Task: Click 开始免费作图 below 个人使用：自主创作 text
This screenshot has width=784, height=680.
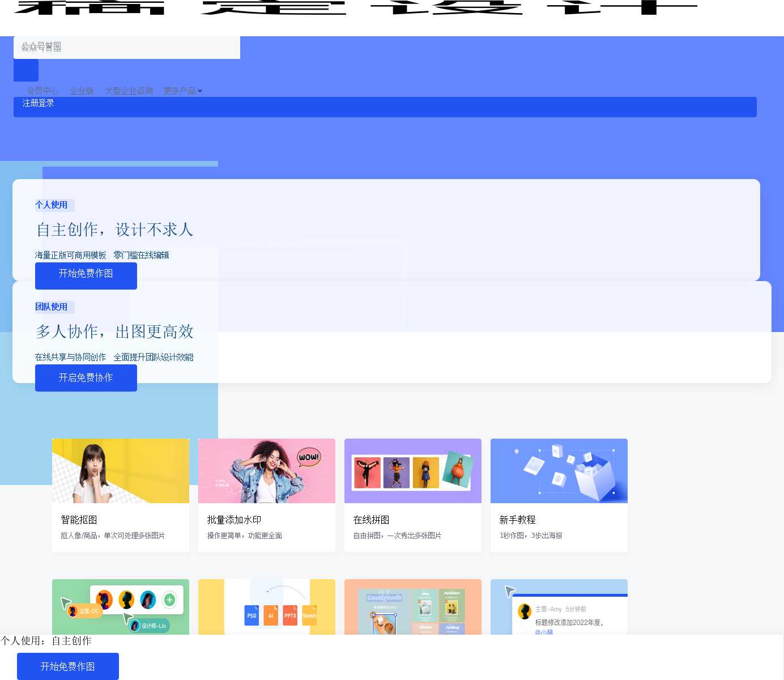Action: 68,666
